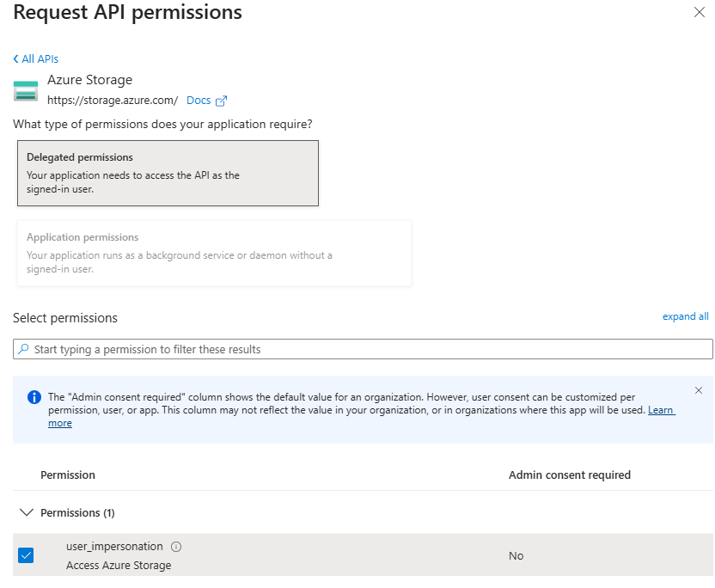715x588 pixels.
Task: Collapse the Permissions (1) group chevron
Action: (27, 512)
